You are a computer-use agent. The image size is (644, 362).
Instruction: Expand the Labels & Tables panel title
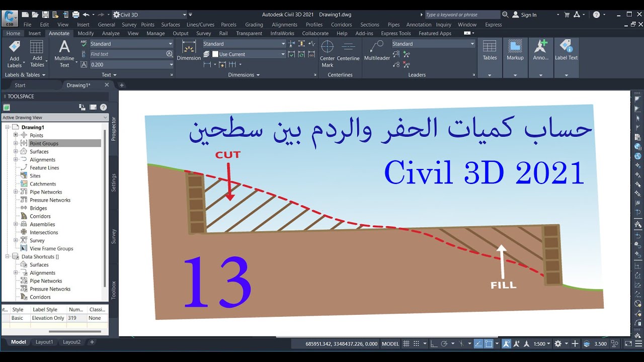pyautogui.click(x=25, y=75)
